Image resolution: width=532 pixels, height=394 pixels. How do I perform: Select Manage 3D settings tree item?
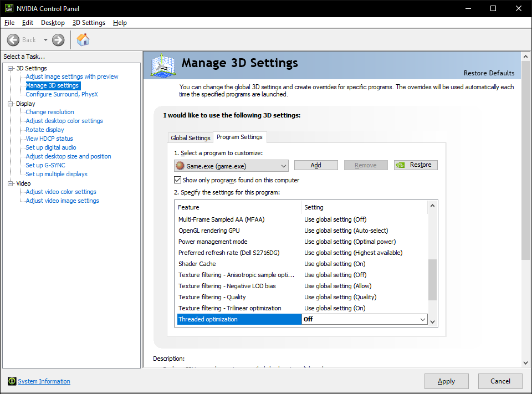[52, 85]
